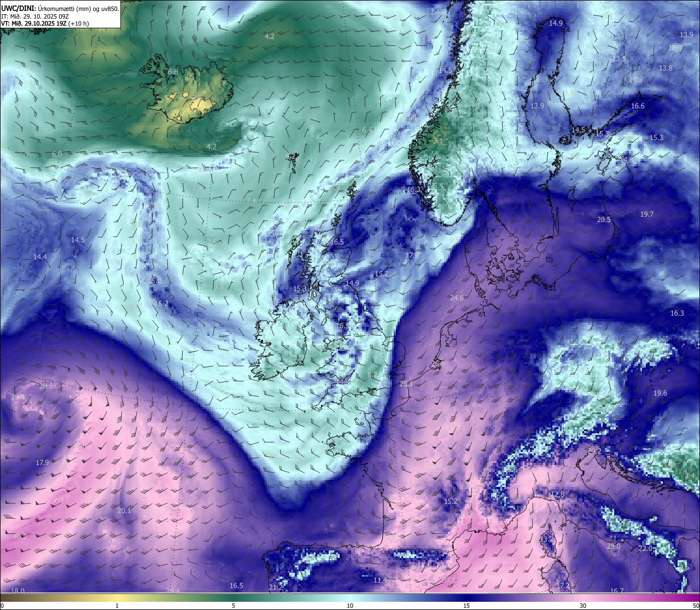Viewport: 700px width, 610px height.
Task: Click the 'VT: Mið. 29.10.2025 19Z (+10 h)' line
Action: pyautogui.click(x=45, y=24)
